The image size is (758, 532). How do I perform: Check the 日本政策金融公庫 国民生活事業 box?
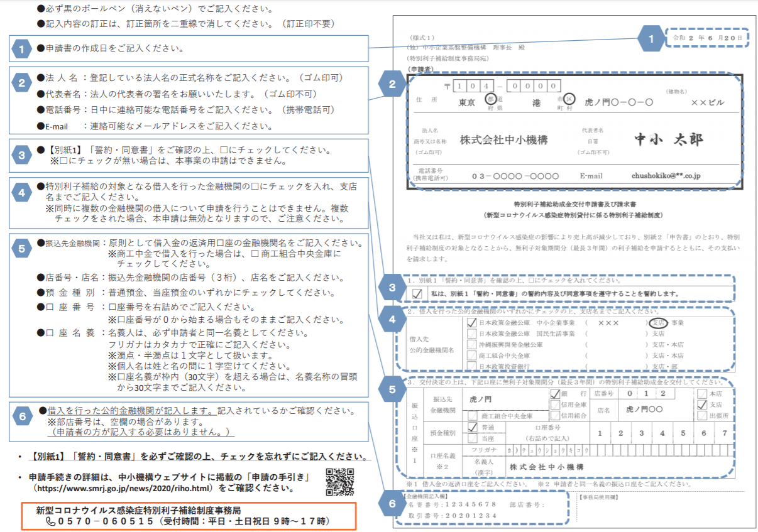pos(472,334)
